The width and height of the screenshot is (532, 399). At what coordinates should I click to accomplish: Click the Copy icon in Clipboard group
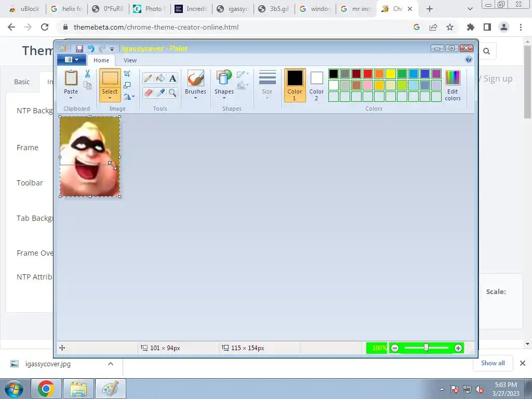pyautogui.click(x=87, y=85)
